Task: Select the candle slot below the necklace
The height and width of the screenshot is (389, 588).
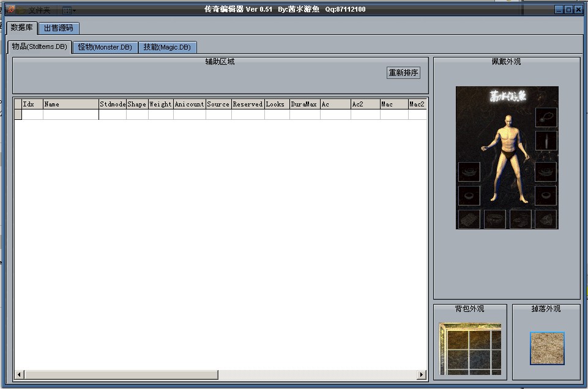Action: coord(546,141)
